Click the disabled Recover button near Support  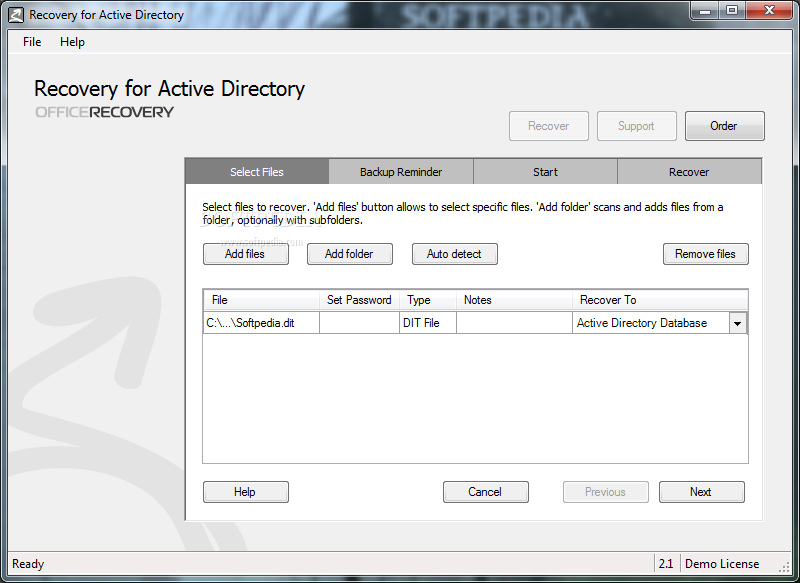pyautogui.click(x=548, y=125)
